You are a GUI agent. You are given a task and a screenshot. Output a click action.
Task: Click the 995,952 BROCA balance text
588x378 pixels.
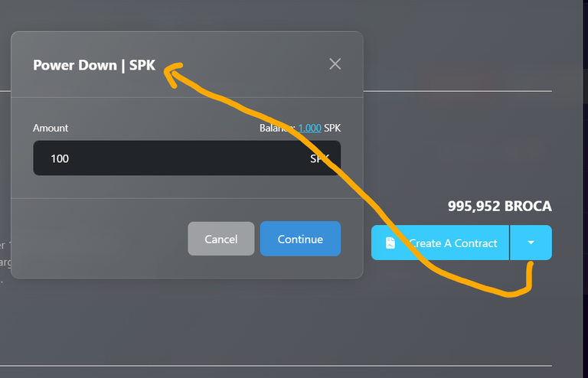pos(499,206)
